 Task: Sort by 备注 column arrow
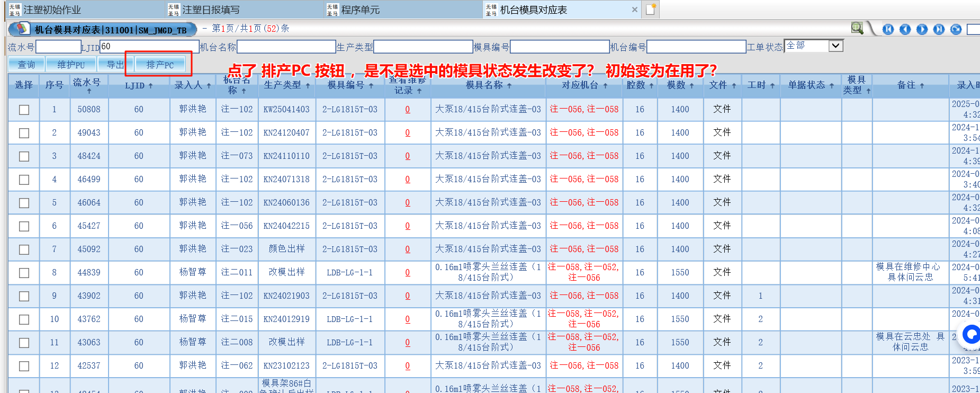coord(922,85)
